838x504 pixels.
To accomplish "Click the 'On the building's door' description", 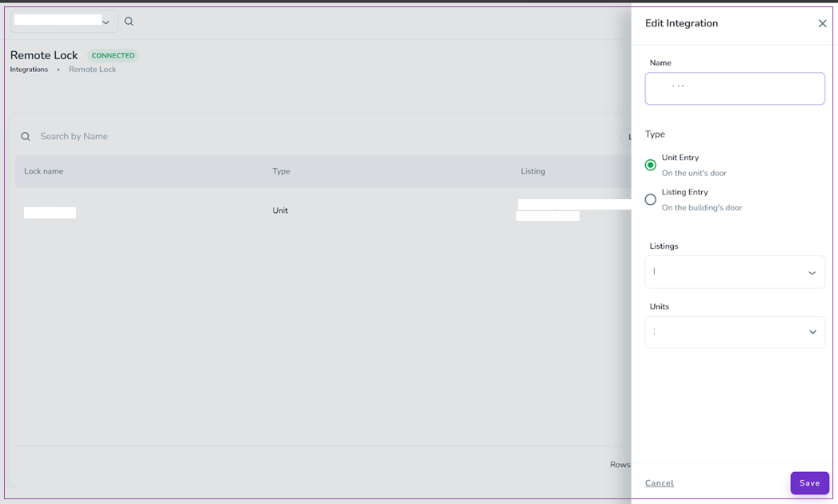I will (x=702, y=208).
